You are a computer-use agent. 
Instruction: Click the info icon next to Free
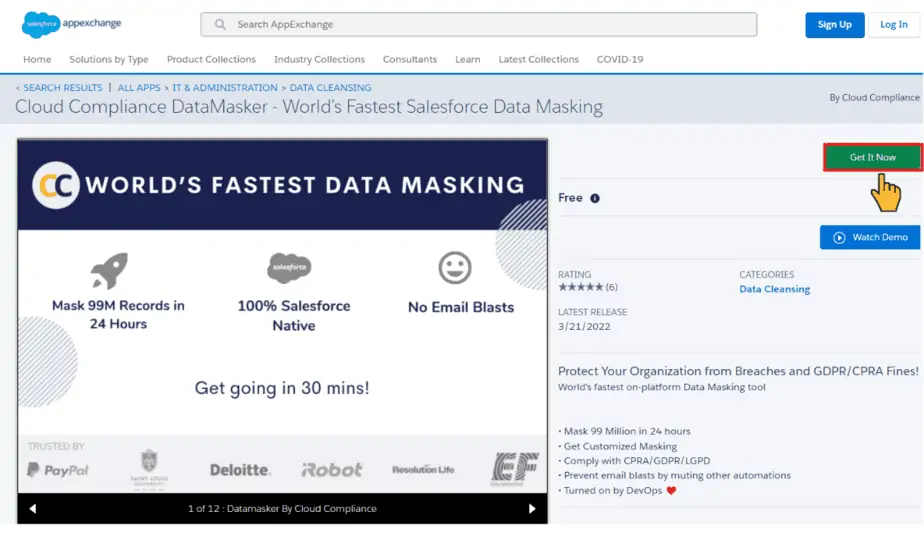(x=595, y=198)
